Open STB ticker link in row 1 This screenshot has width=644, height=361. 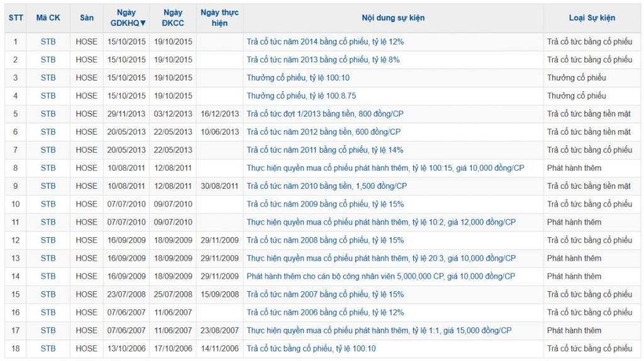tap(48, 42)
